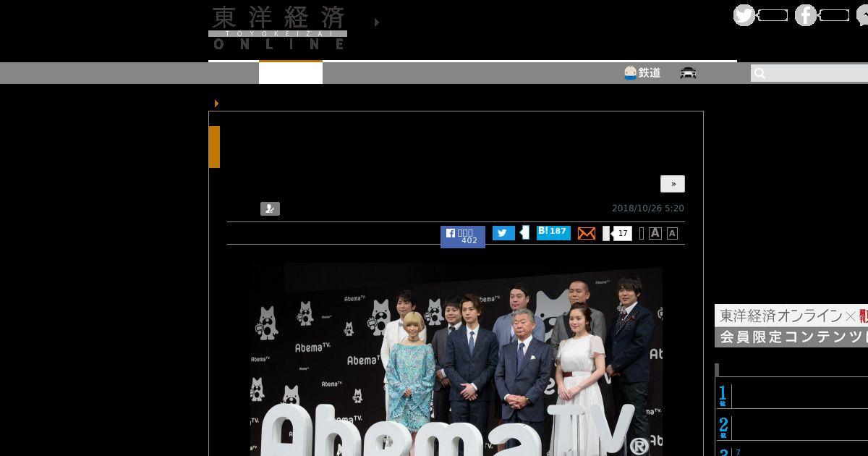
Task: Select the small font size A
Action: (672, 233)
